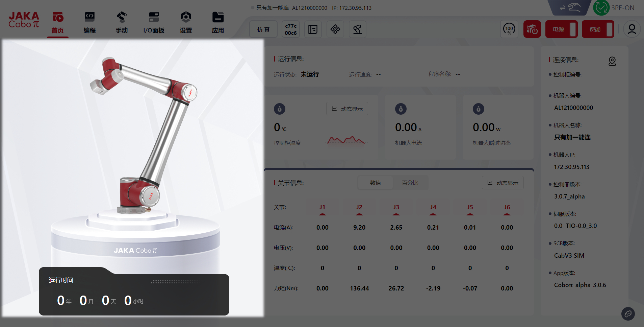Toggle the 电源 power switch

(x=561, y=29)
